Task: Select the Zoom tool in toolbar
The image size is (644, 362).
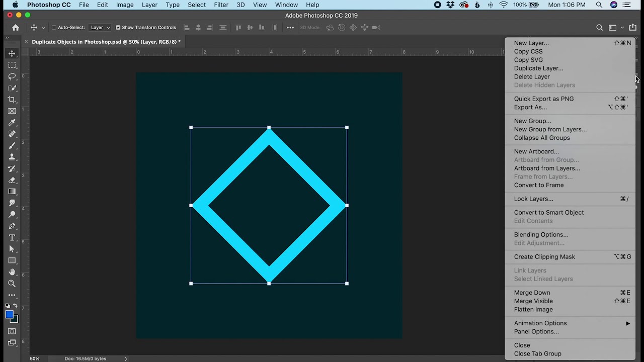Action: (12, 284)
